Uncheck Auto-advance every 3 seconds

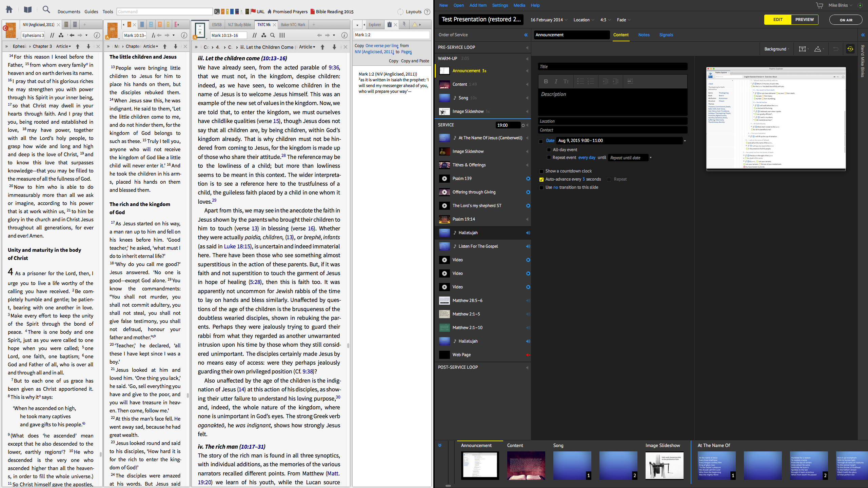pyautogui.click(x=541, y=179)
